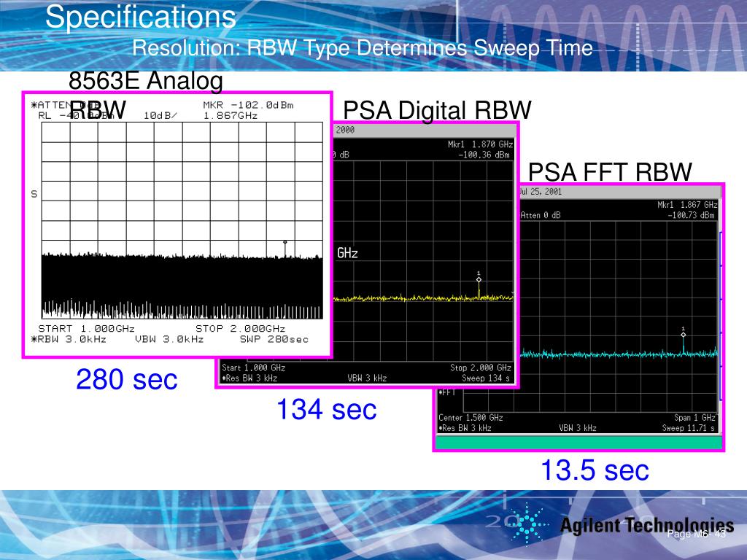
Task: Select the blue '280 sec' caption
Action: [127, 379]
